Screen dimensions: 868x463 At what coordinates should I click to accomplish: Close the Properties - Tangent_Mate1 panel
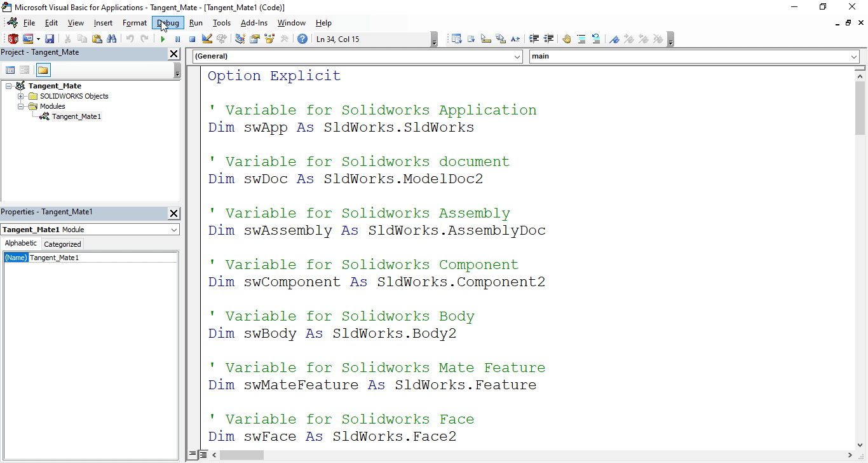click(x=173, y=213)
